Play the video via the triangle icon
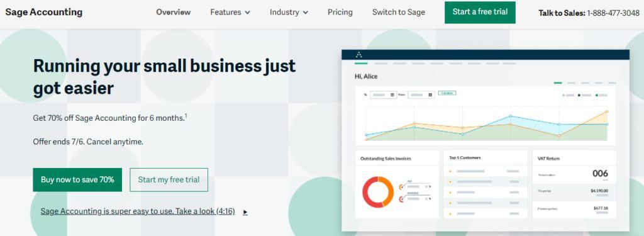This screenshot has width=644, height=236. (245, 212)
